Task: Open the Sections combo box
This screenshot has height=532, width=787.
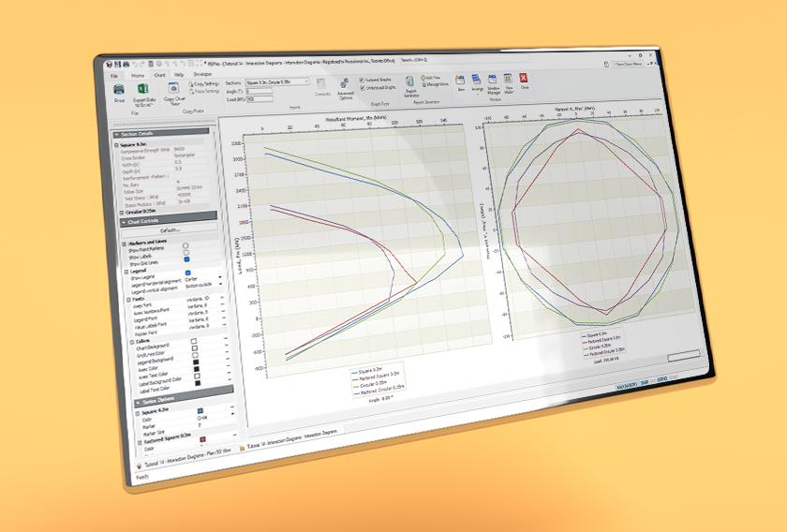Action: 277,81
